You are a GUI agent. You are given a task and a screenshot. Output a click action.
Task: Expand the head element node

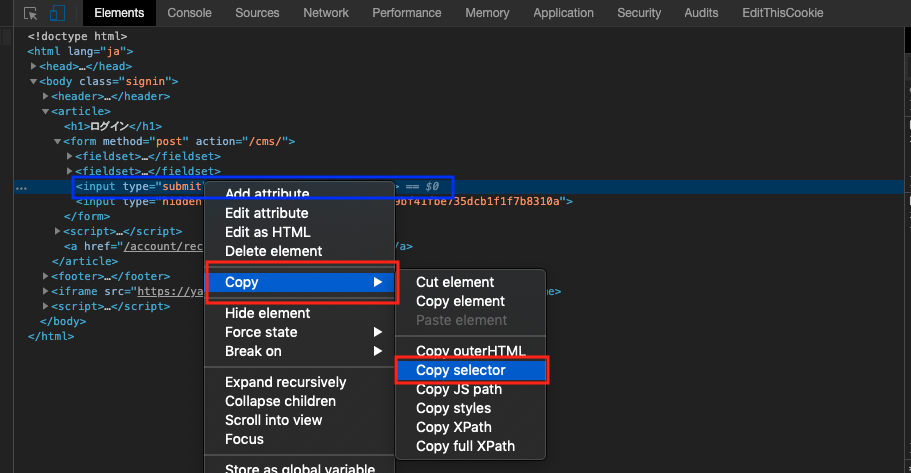(34, 66)
